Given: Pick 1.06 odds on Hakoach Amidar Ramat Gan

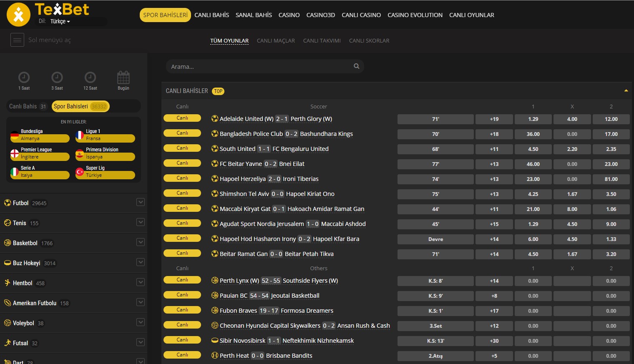Looking at the screenshot, I should tap(611, 209).
